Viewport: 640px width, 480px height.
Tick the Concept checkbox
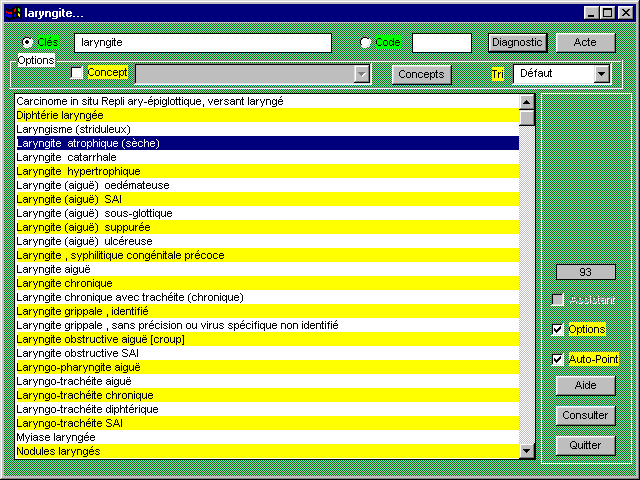click(x=76, y=73)
